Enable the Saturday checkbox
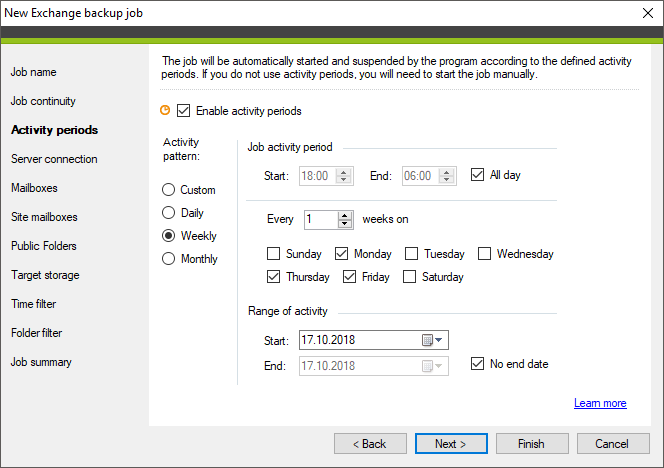Screen dimensions: 664x468 click(x=409, y=277)
